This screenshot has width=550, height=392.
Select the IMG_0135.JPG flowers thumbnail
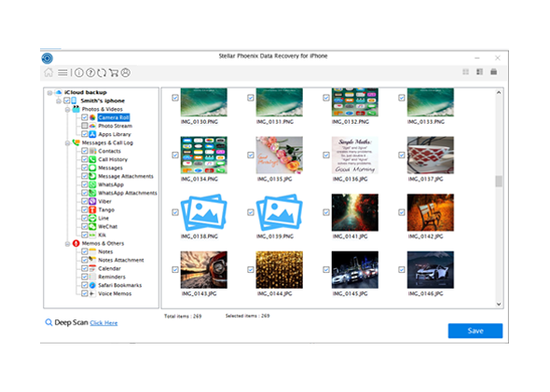(280, 155)
